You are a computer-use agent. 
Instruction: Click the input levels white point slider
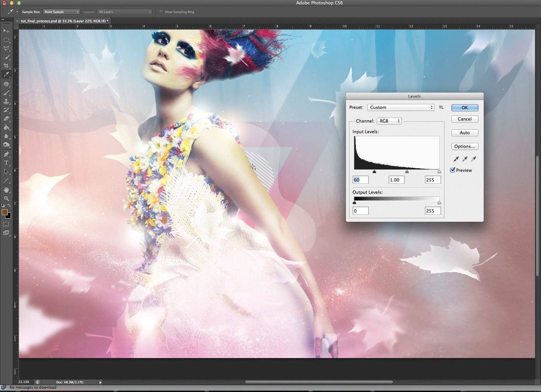439,172
